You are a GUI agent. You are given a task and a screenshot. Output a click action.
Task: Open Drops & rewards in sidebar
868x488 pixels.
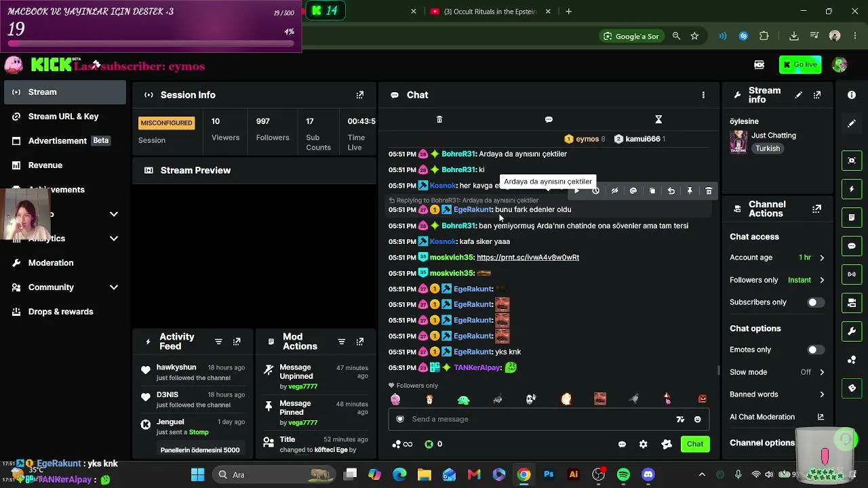(65, 312)
